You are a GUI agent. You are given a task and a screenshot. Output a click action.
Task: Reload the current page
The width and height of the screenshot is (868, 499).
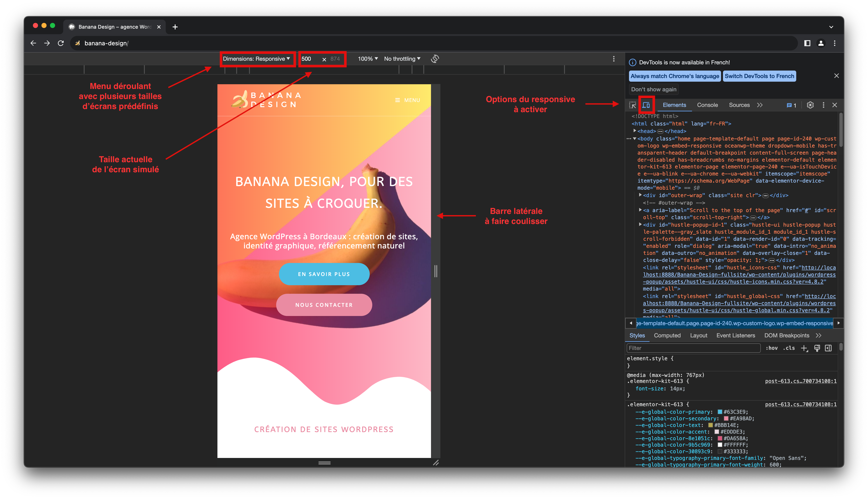[61, 43]
